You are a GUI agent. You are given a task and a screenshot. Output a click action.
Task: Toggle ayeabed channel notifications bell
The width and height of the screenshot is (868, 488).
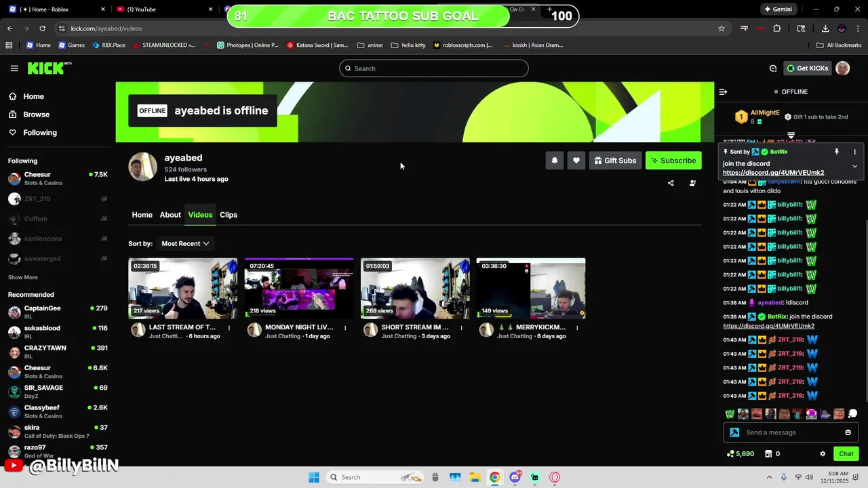tap(554, 161)
